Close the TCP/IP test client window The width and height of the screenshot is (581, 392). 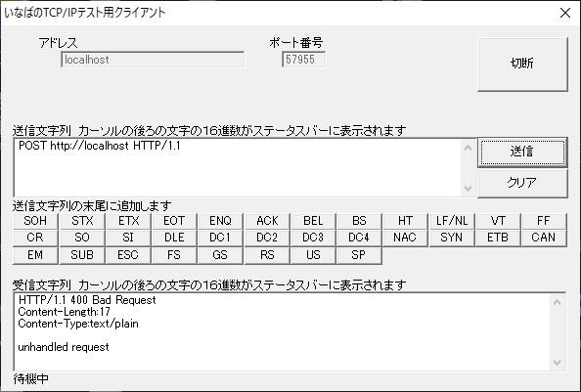(565, 13)
